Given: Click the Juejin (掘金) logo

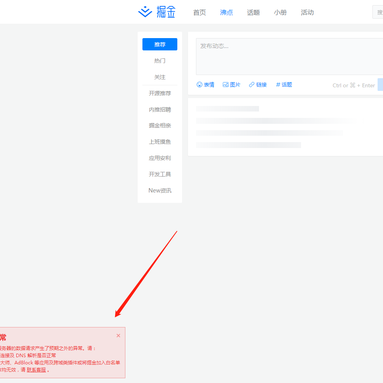Looking at the screenshot, I should pos(157,12).
